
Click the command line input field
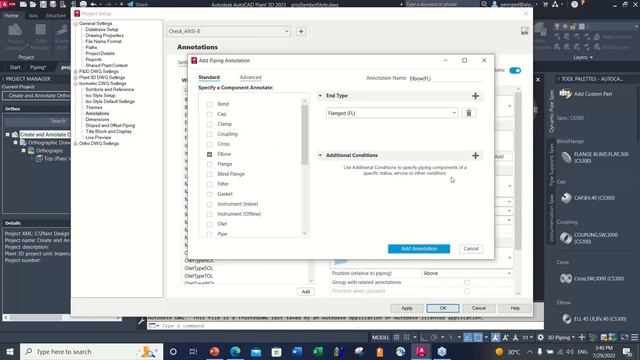pyautogui.click(x=351, y=326)
